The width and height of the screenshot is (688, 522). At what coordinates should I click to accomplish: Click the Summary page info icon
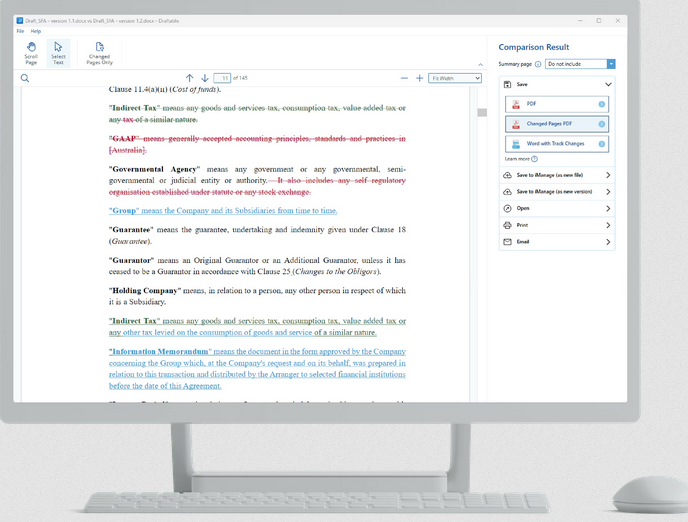540,64
